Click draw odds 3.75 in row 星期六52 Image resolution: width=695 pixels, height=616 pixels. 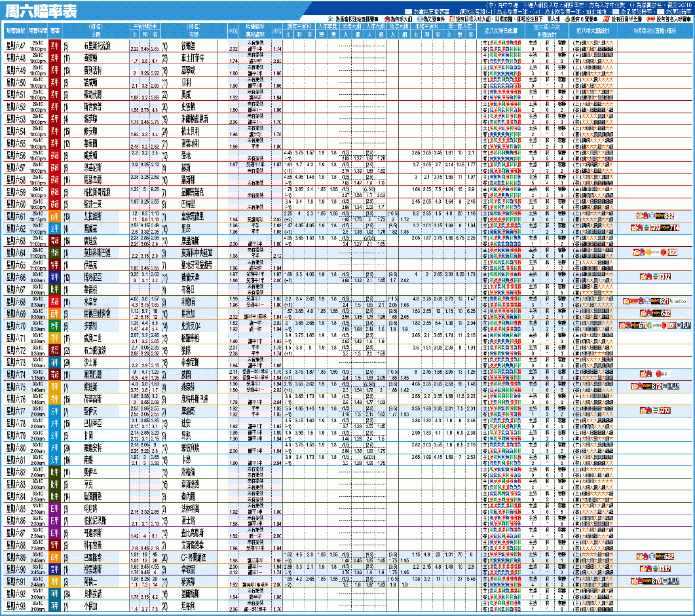tap(145, 110)
